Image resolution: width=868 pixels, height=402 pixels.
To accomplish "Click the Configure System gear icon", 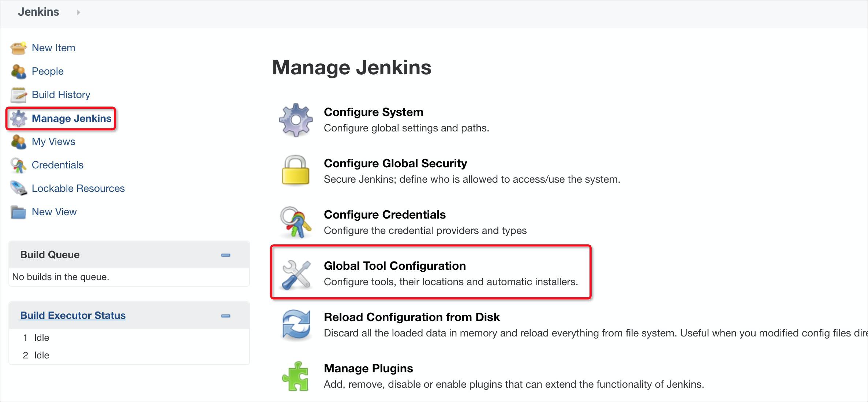I will [296, 120].
